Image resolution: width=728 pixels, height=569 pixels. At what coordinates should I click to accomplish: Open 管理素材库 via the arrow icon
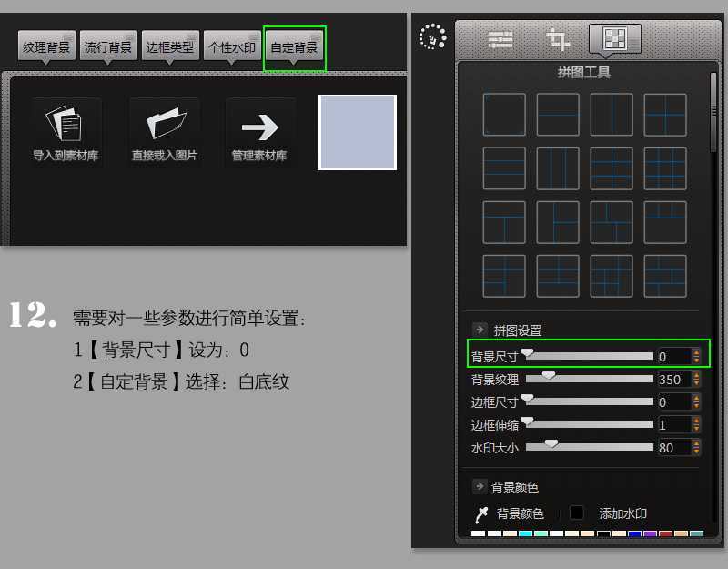click(x=260, y=127)
